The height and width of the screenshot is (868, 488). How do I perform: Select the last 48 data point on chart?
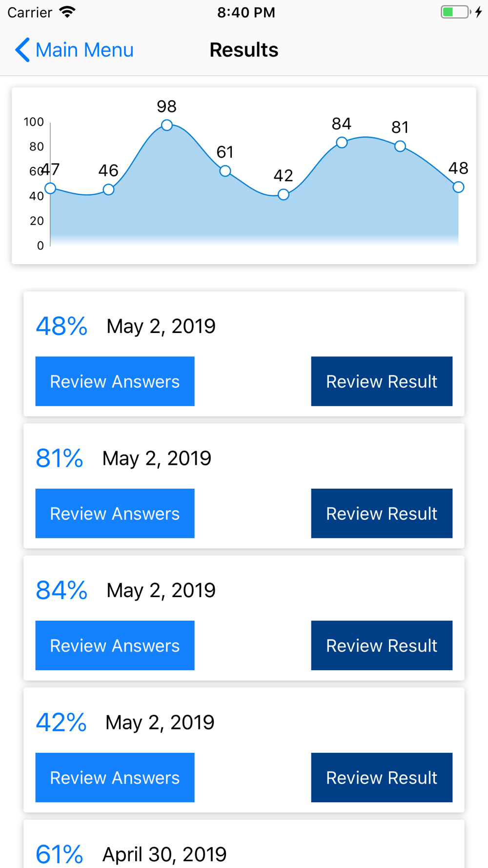coord(458,187)
